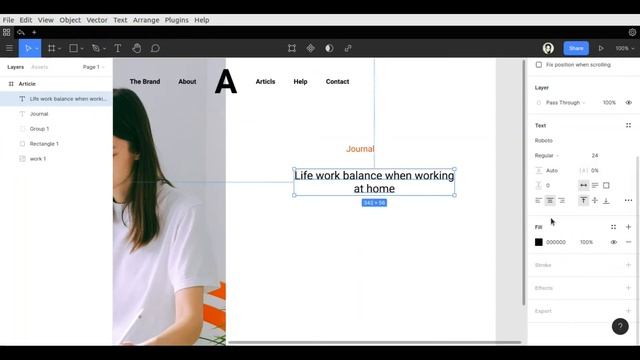Set text resizing to fixed size
Viewport: 640px width, 360px height.
[x=606, y=185]
